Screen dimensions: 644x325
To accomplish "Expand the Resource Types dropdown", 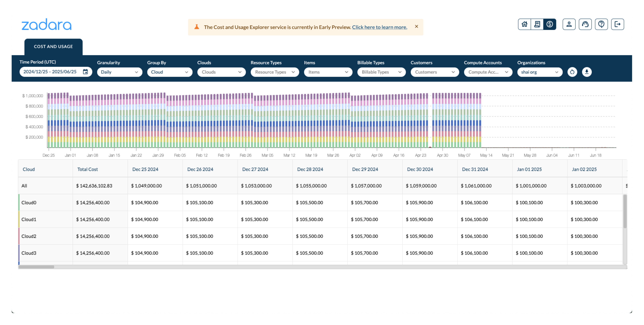I will pyautogui.click(x=275, y=72).
